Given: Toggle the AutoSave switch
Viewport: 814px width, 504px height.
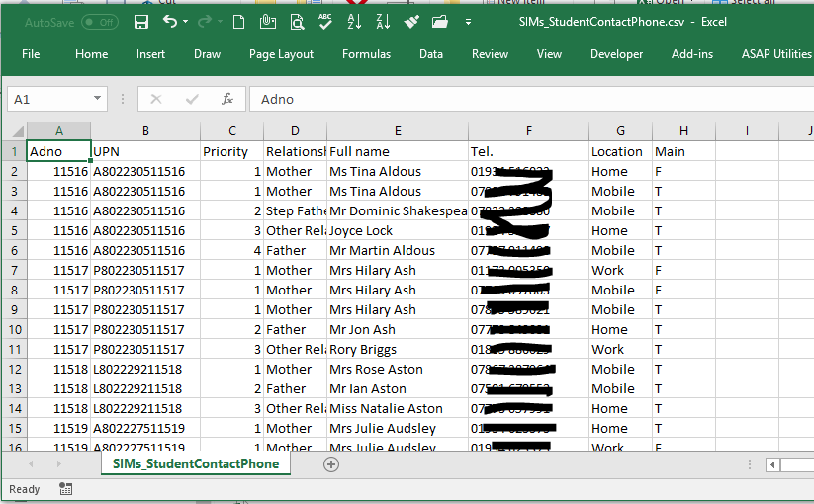Looking at the screenshot, I should [99, 22].
